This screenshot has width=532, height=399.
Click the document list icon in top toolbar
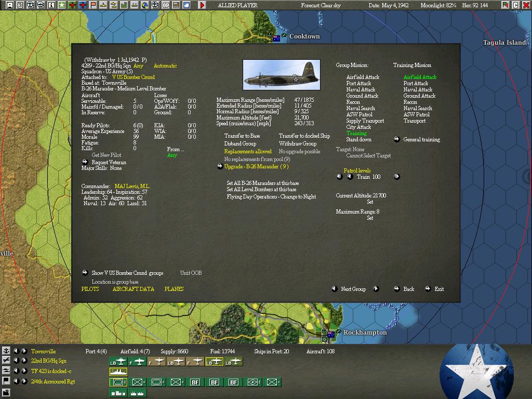click(x=20, y=5)
